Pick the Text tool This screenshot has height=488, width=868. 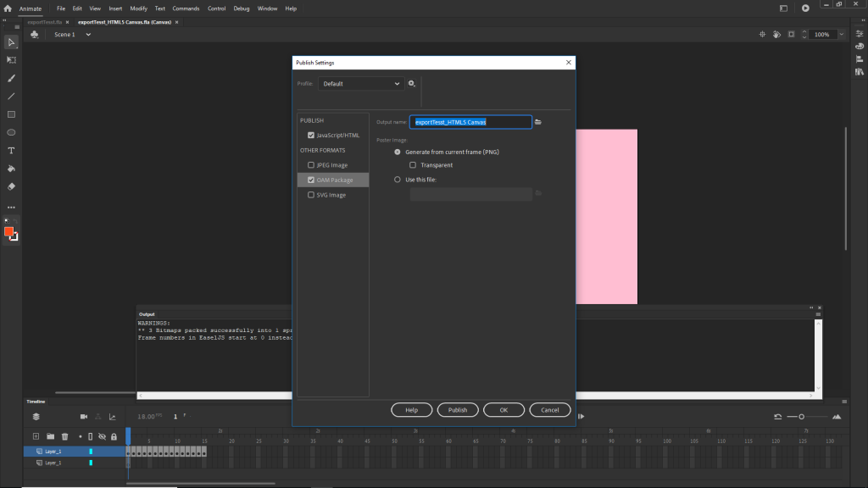tap(12, 150)
